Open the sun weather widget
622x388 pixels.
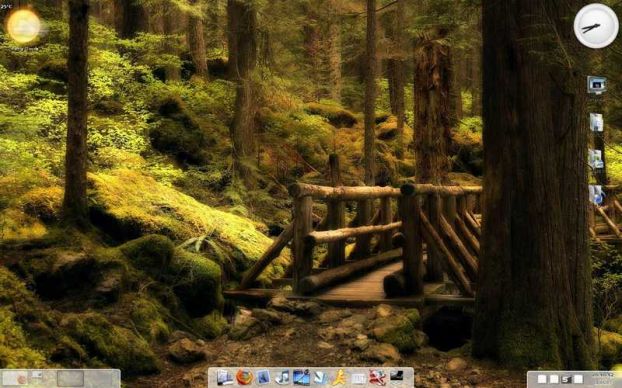[x=23, y=26]
